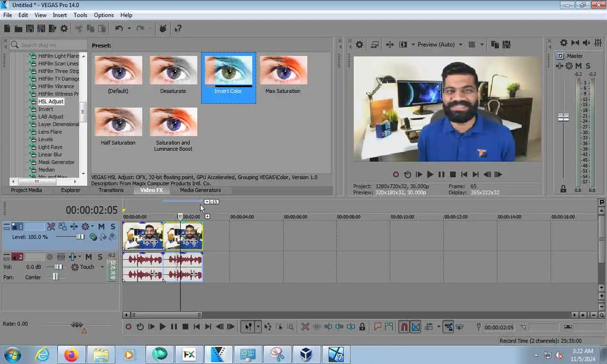The image size is (607, 364).
Task: Toggle the Master fader lock channels padlock
Action: (x=563, y=189)
